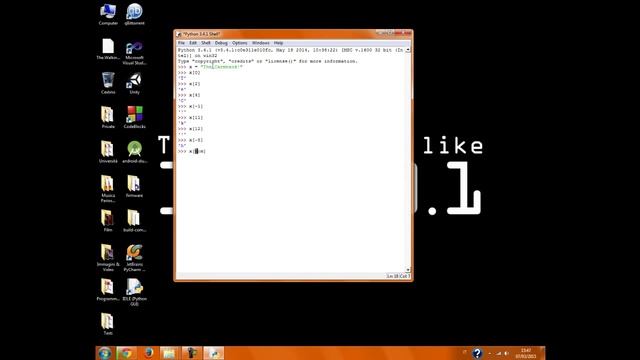Click the volume icon in system tray
Image resolution: width=640 pixels, height=360 pixels.
click(507, 353)
